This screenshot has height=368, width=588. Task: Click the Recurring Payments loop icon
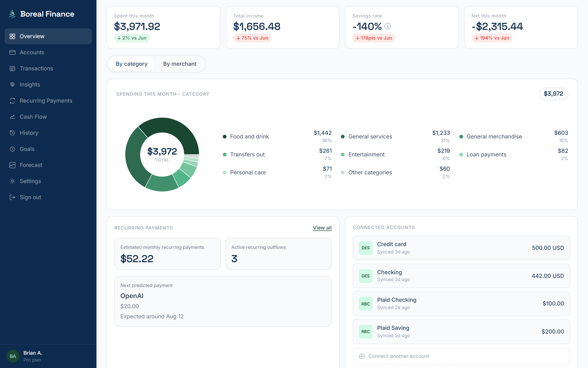[12, 101]
